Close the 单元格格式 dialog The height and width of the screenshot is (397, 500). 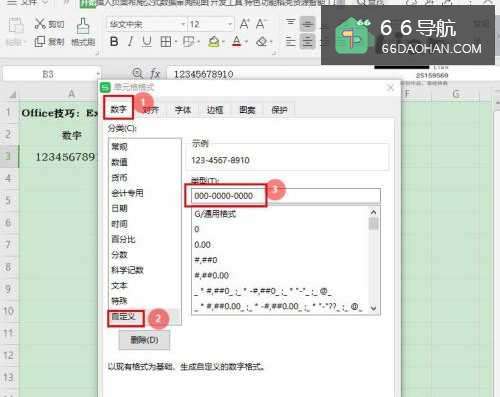[390, 88]
